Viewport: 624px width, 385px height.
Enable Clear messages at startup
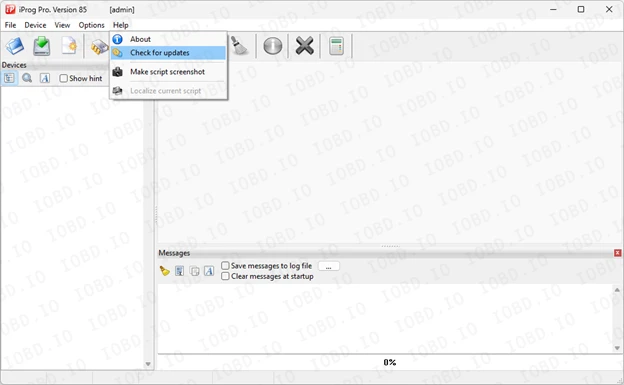click(x=225, y=276)
